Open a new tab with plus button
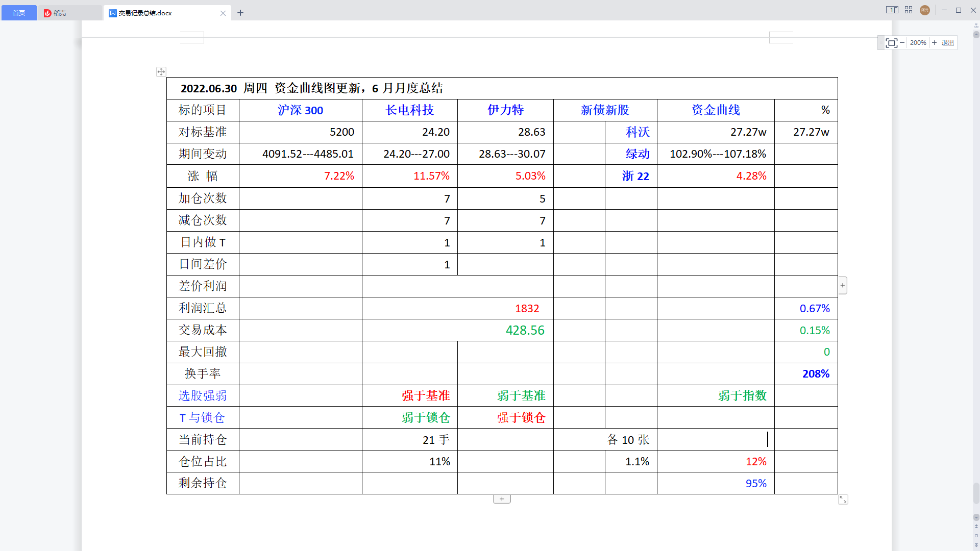 tap(240, 13)
